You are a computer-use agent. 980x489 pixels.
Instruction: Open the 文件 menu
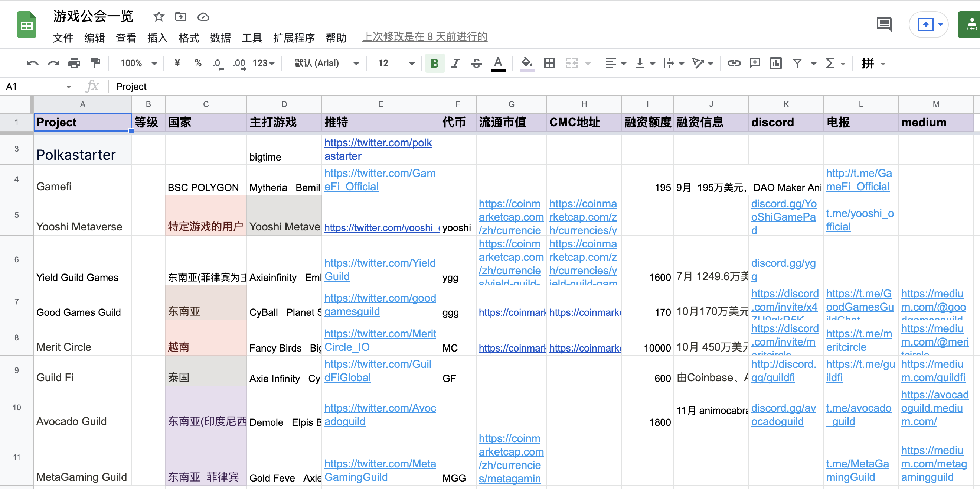point(63,37)
